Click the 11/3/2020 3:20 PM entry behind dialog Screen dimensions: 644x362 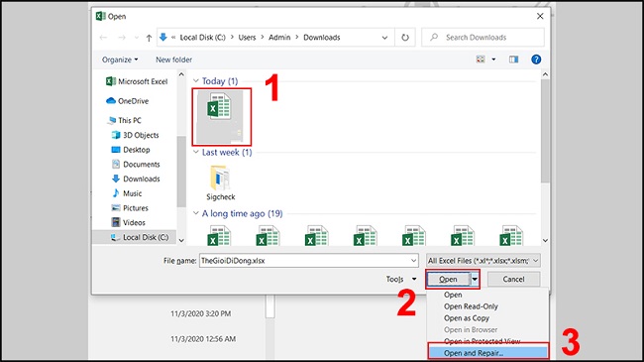coord(201,313)
